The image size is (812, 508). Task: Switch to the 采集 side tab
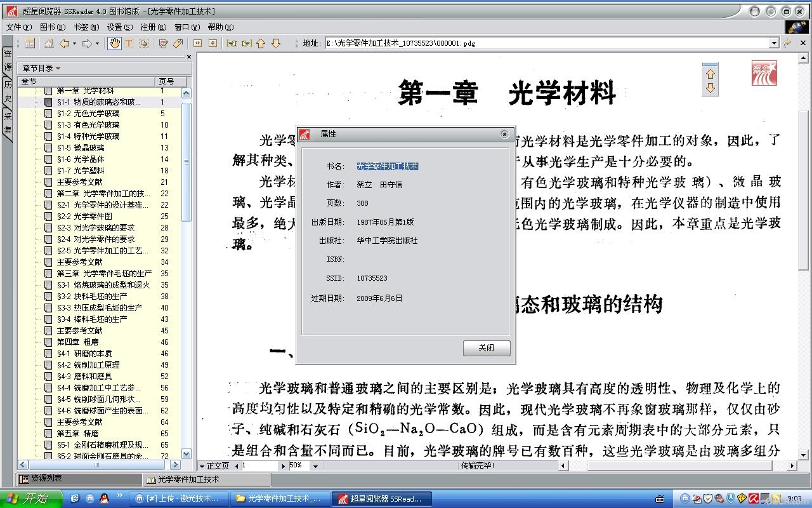point(8,123)
